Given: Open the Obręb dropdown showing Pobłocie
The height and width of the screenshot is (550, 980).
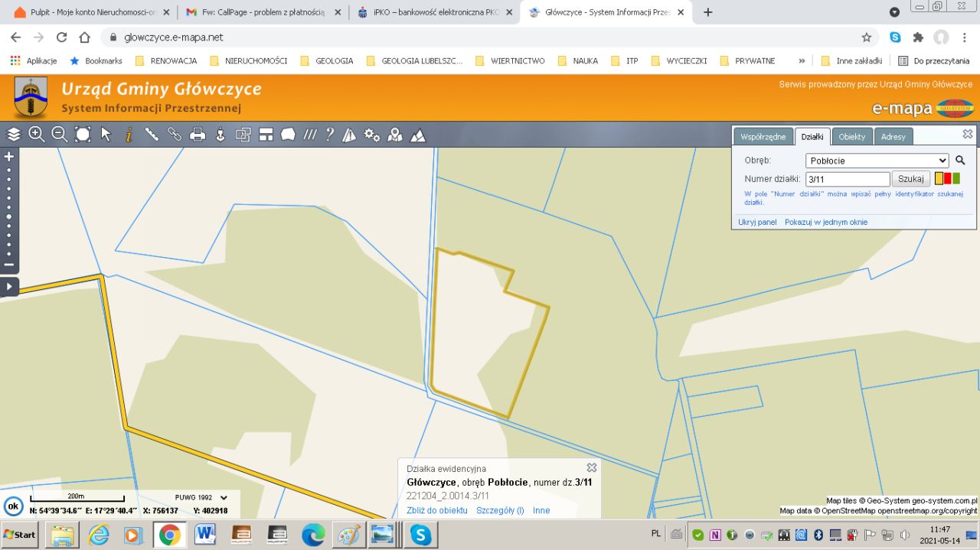Looking at the screenshot, I should coord(877,161).
